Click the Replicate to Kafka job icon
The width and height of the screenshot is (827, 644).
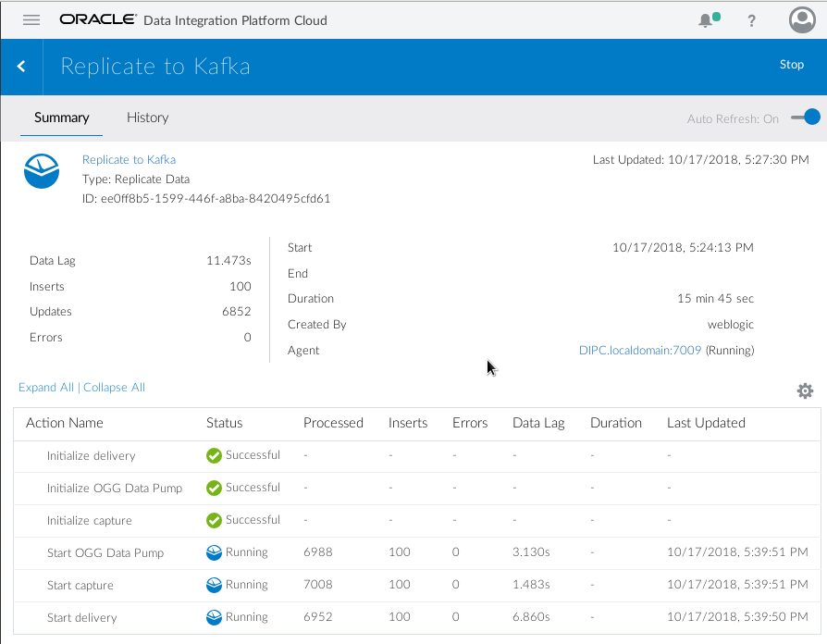[x=42, y=172]
